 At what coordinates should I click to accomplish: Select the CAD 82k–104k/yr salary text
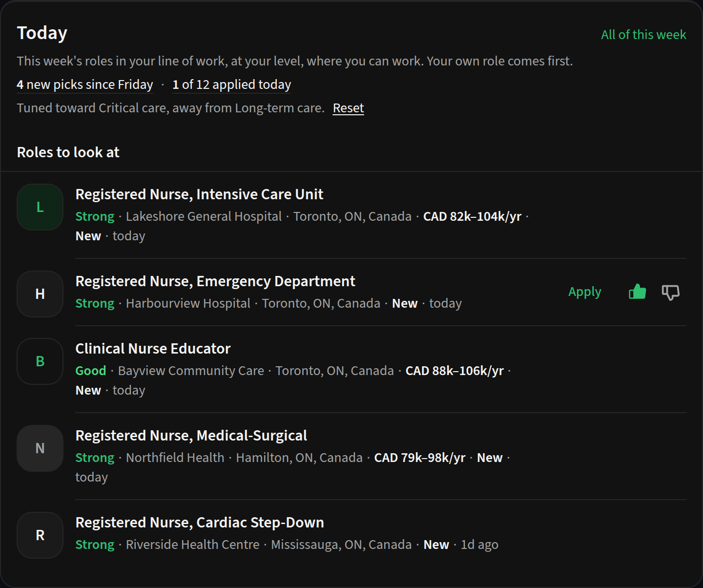tap(472, 216)
